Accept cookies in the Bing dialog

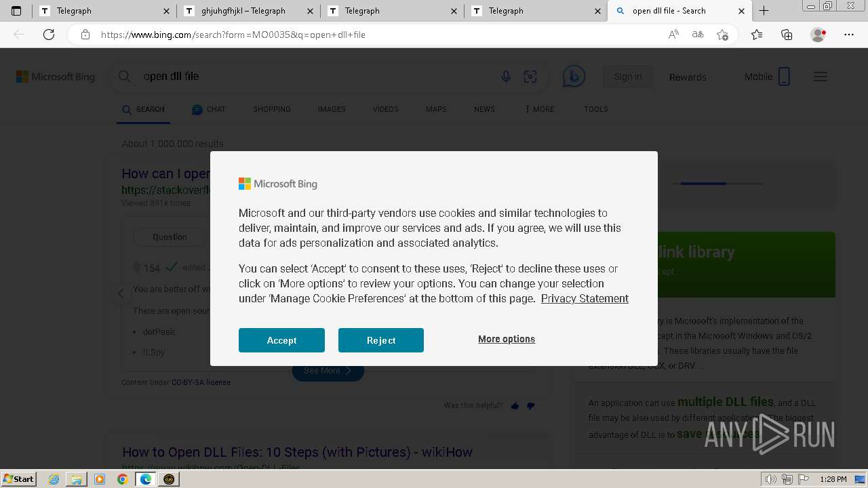coord(281,340)
